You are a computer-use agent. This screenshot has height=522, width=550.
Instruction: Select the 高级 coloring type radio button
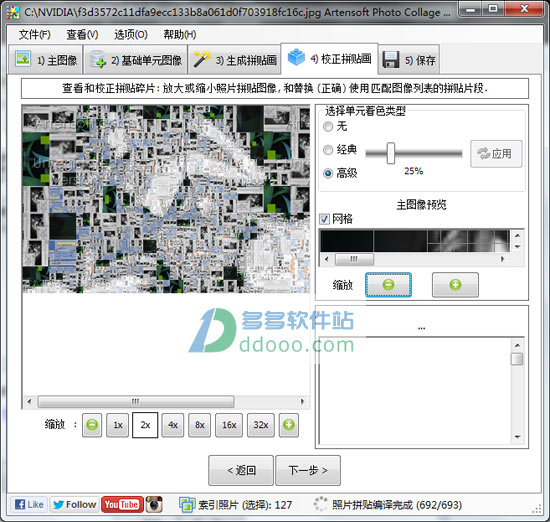click(x=328, y=173)
